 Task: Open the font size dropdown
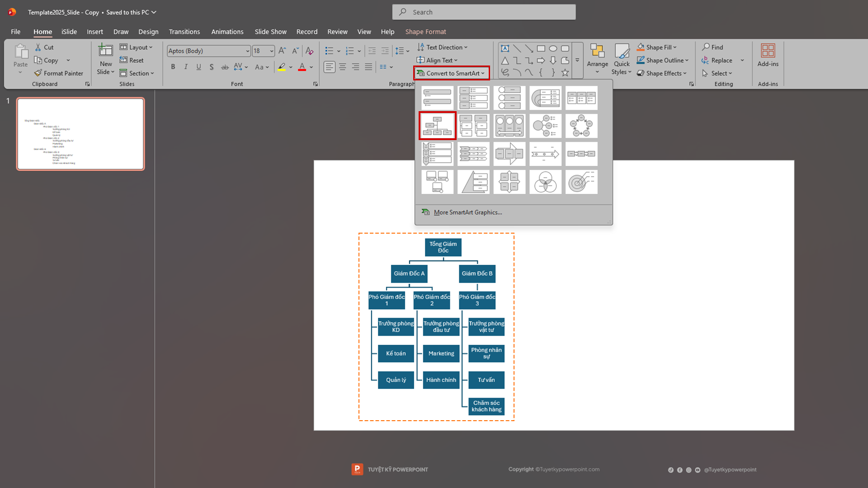271,51
